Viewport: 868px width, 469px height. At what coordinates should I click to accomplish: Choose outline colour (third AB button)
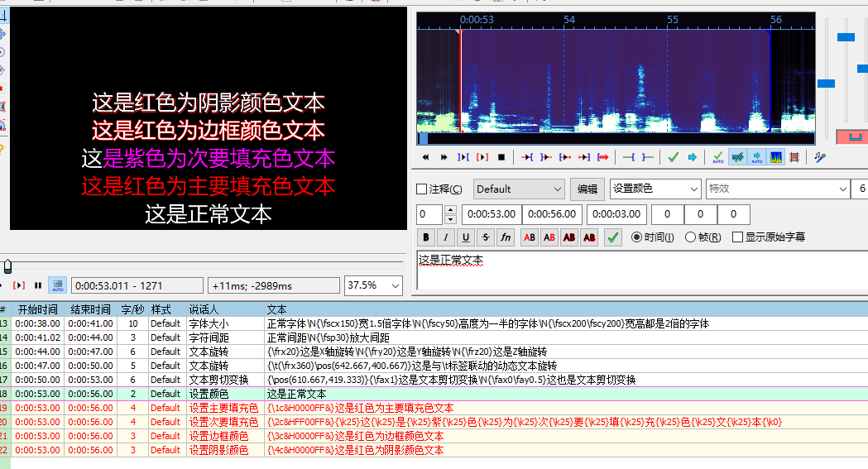569,237
